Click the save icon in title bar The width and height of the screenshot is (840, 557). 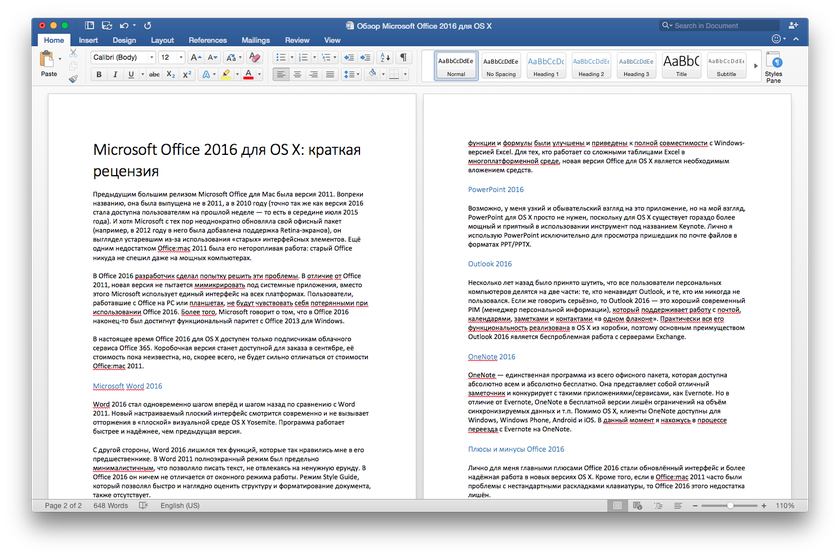(107, 25)
